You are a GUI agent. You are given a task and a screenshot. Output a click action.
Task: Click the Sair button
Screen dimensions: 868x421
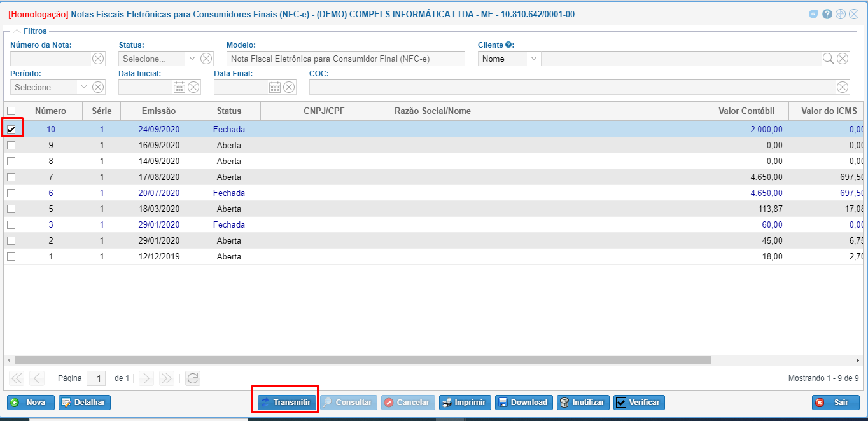[836, 403]
